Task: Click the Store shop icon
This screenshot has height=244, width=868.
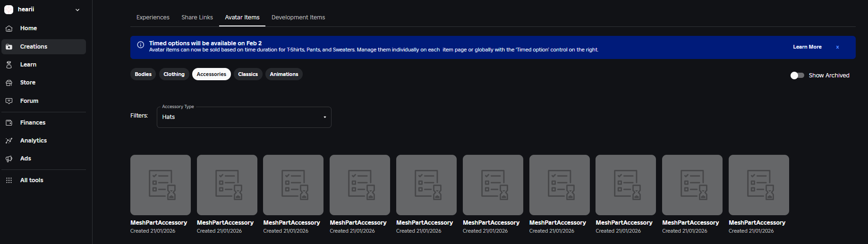Action: [x=9, y=83]
